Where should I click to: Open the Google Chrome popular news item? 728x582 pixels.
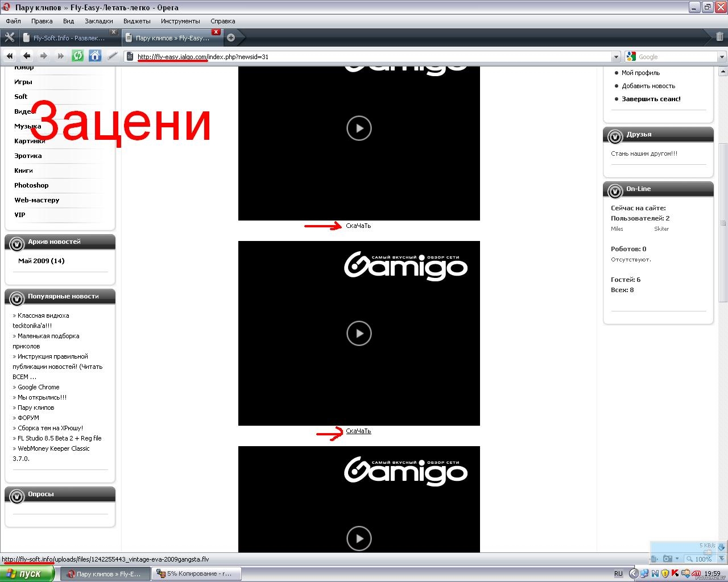pos(39,387)
